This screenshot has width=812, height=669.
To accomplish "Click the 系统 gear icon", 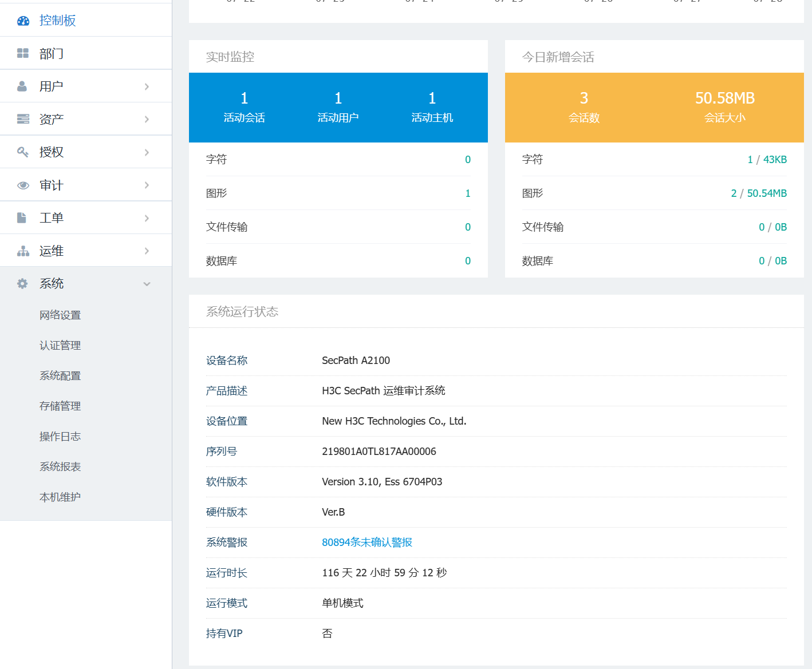I will coord(22,283).
